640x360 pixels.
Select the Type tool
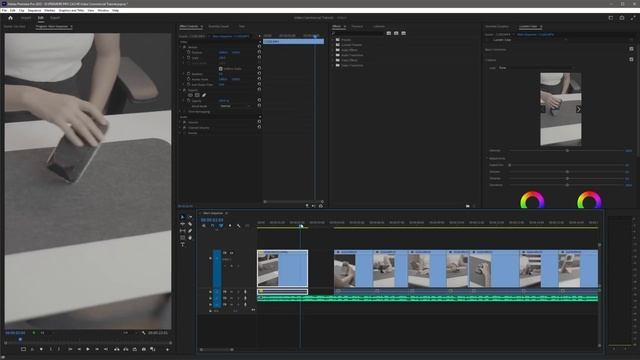182,244
